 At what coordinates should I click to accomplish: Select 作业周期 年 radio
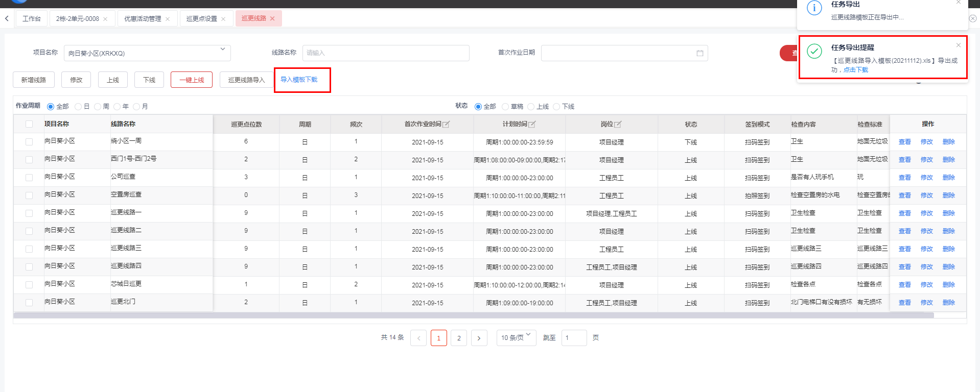117,107
